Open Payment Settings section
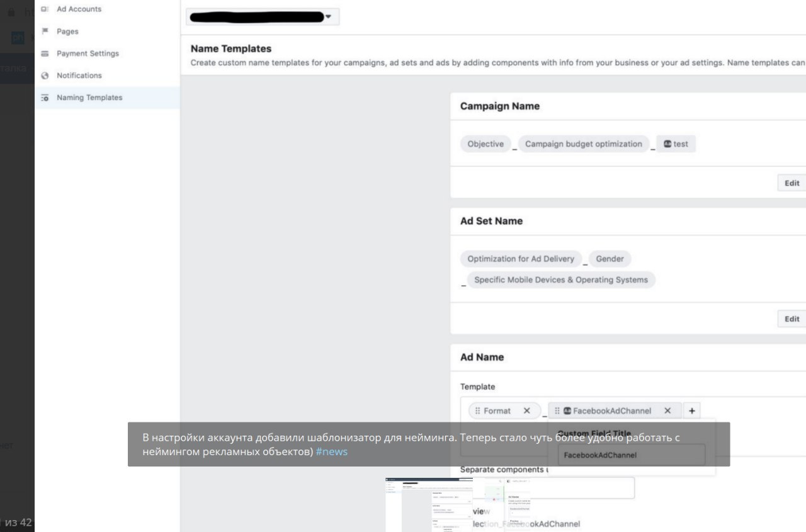Viewport: 806px width, 532px height. [88, 54]
